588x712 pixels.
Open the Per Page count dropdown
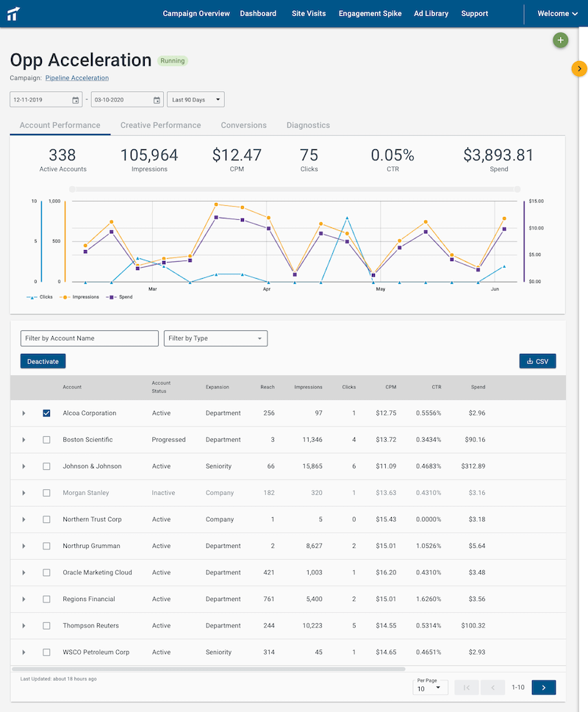(430, 688)
